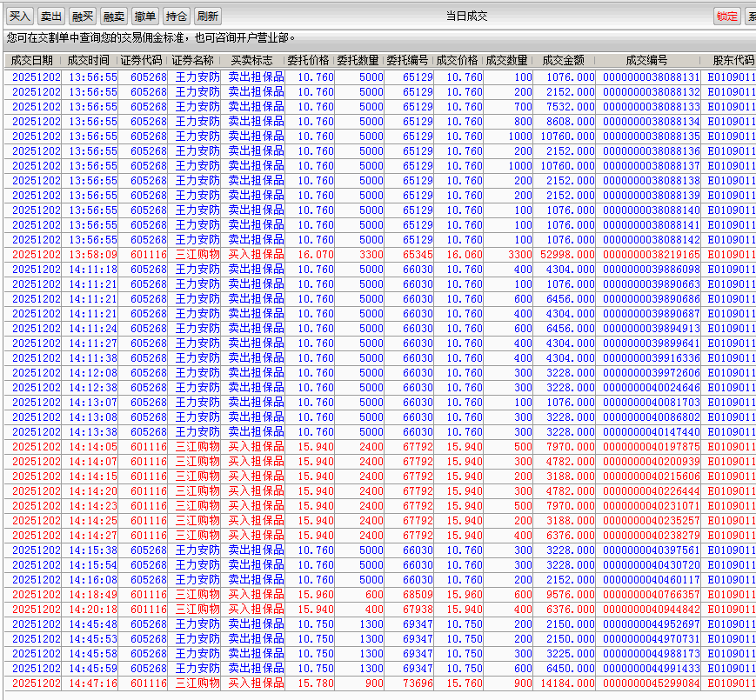Select the amount 7532.000 cell
The image size is (756, 700).
[x=570, y=106]
